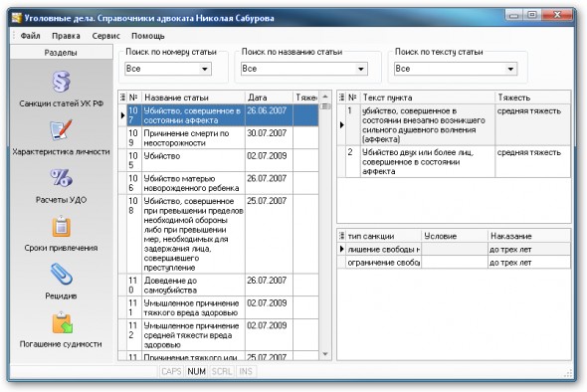The height and width of the screenshot is (392, 587).
Task: Sort by Условие column header
Action: 455,236
